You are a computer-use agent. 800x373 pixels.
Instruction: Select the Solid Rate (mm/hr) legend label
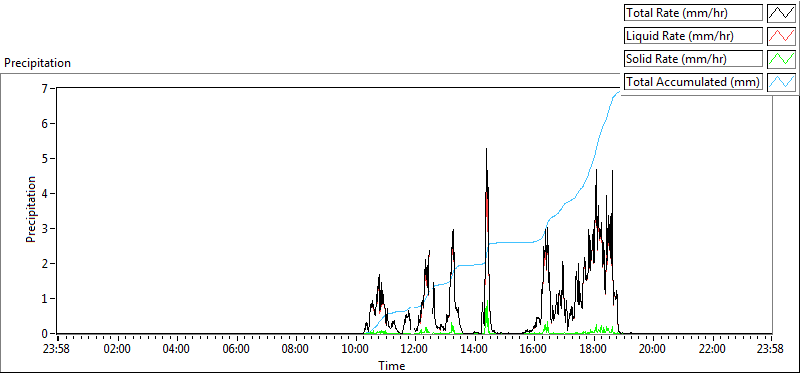point(693,59)
